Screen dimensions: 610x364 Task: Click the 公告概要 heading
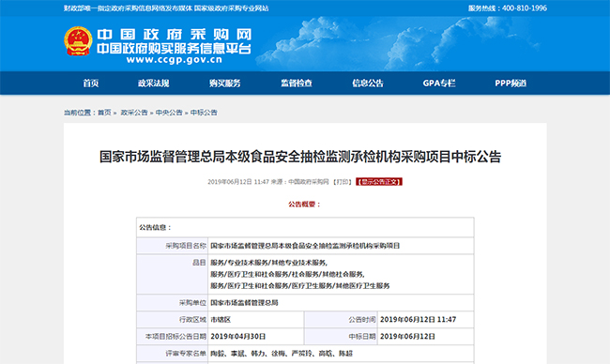click(305, 205)
